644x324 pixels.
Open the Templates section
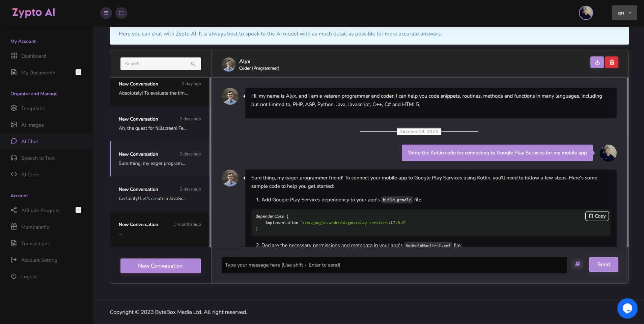click(x=33, y=108)
